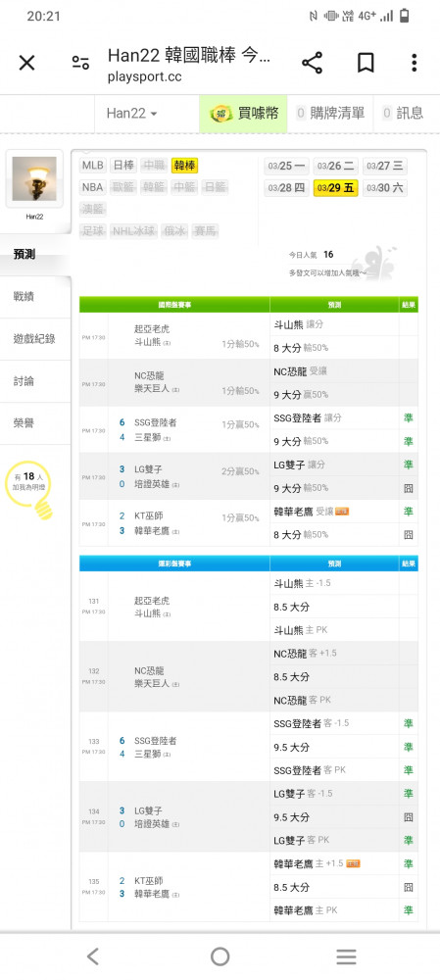Screen dimensions: 440x980
Task: Select the NBA league tag
Action: click(x=93, y=187)
